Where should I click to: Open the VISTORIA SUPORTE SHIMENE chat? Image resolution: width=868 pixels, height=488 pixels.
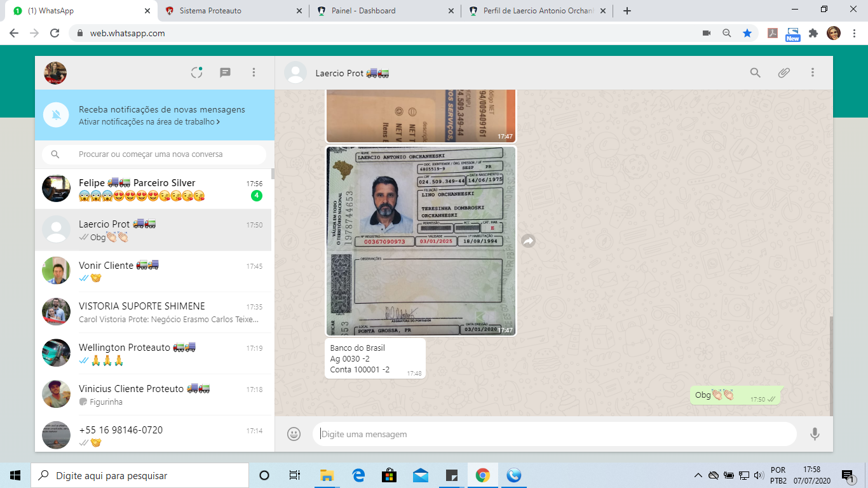[x=153, y=312]
